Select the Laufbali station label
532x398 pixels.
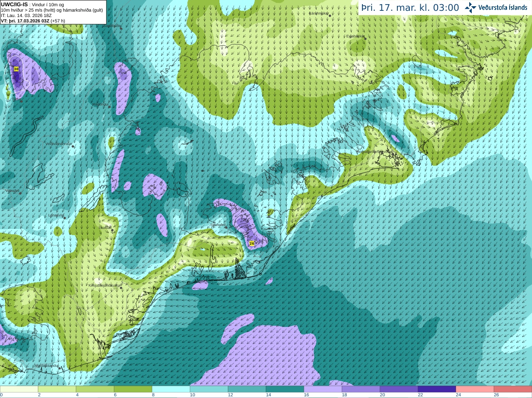[x=105, y=228]
